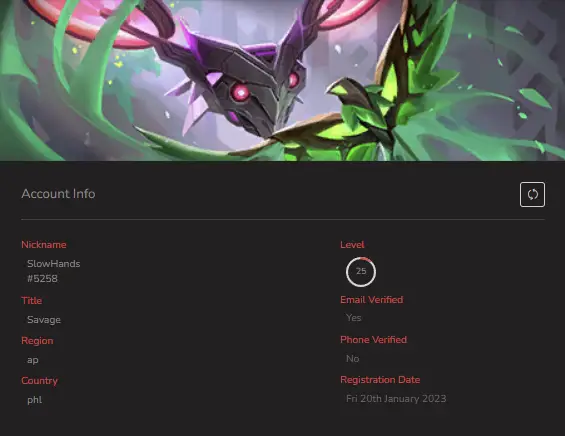Click the Title field label
This screenshot has width=565, height=436.
[31, 301]
